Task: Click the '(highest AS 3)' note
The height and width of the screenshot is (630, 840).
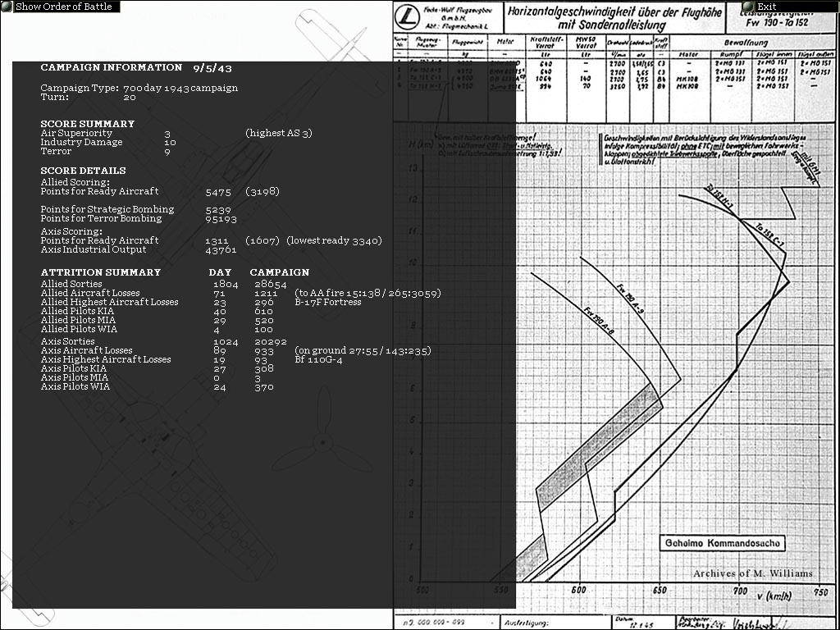Action: click(x=279, y=134)
